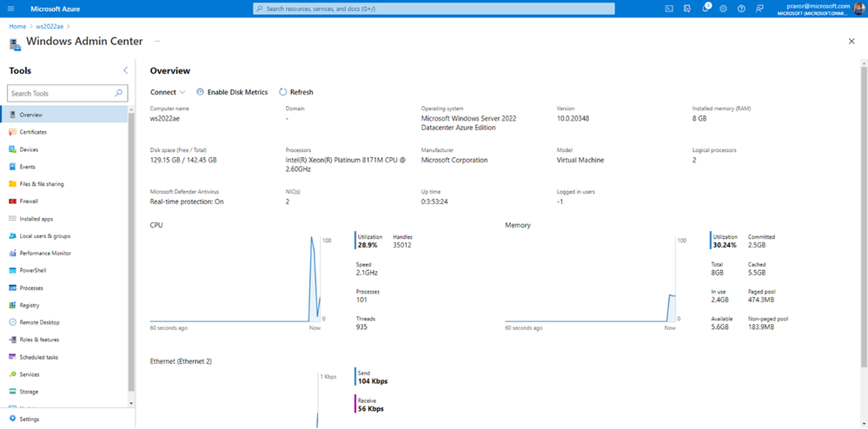Click the Receive 56 Kbps value
This screenshot has height=429, width=868.
tap(371, 409)
